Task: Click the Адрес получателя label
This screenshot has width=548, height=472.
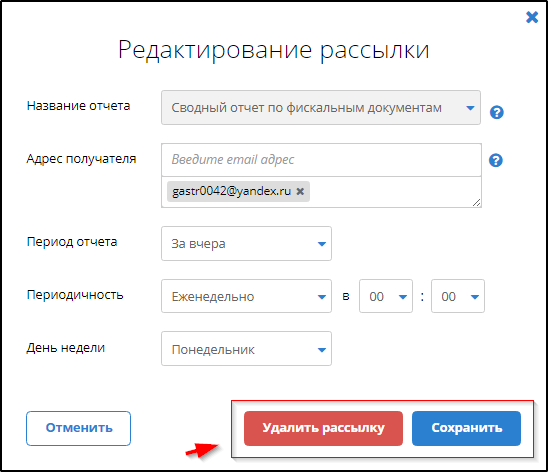Action: coord(81,159)
